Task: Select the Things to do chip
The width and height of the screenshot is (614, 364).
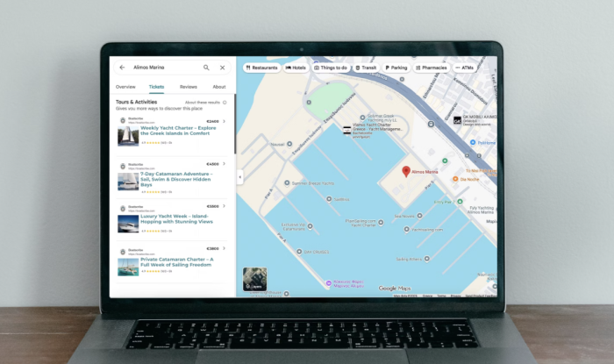Action: [x=331, y=68]
